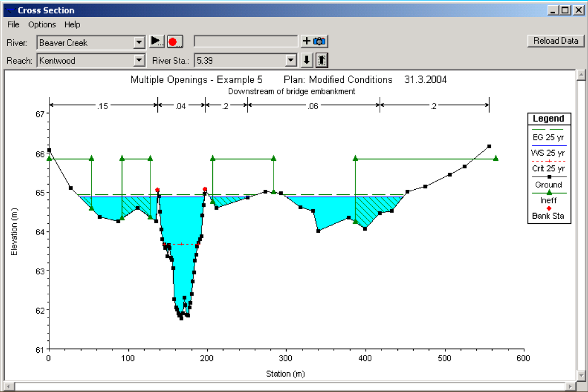The image size is (588, 392).
Task: Open the River dropdown arrow
Action: click(139, 43)
